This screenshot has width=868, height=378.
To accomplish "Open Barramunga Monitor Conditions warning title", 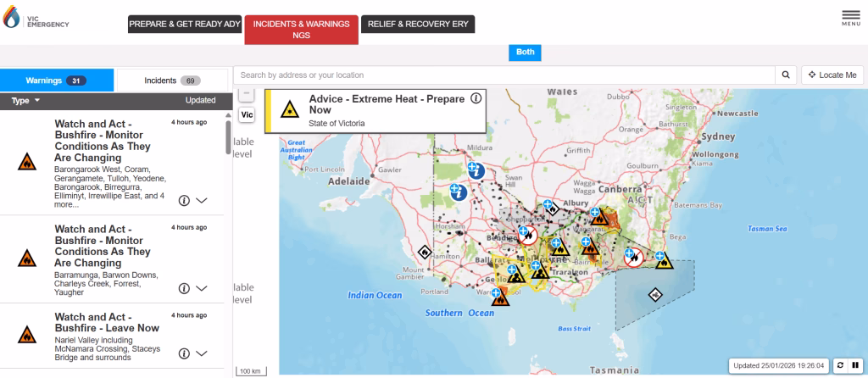I will [x=103, y=246].
